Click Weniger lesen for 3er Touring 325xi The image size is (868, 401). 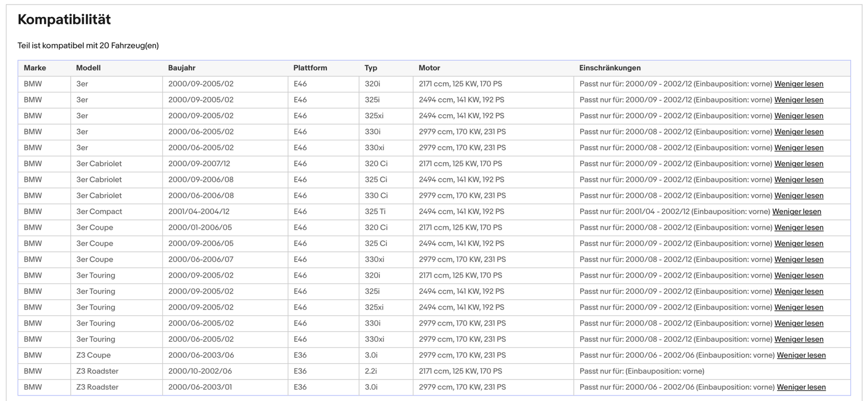798,307
